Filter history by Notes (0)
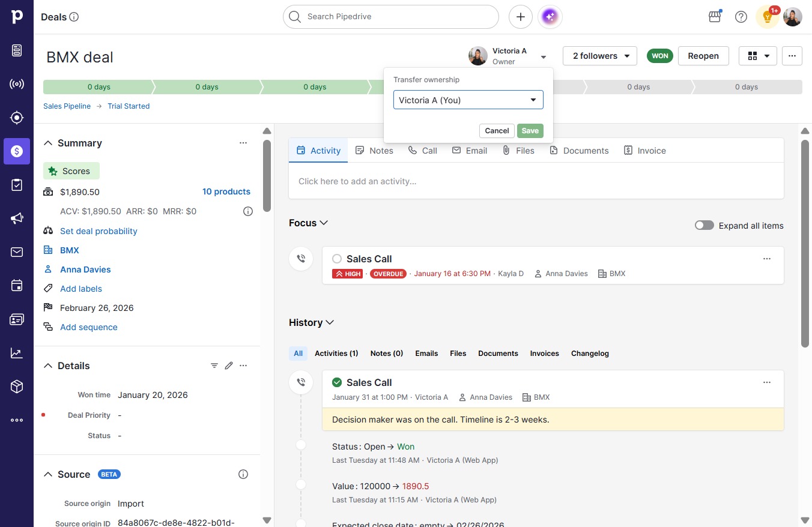Viewport: 812px width, 527px height. (387, 354)
